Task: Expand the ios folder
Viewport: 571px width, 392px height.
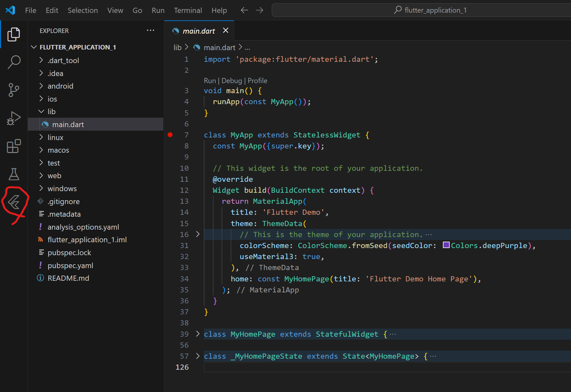Action: [x=96, y=99]
